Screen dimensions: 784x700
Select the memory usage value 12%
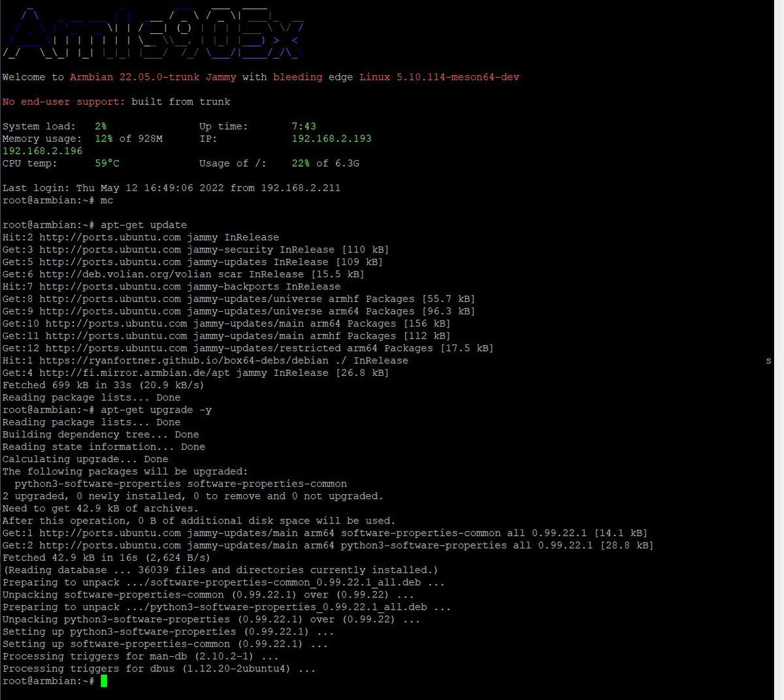tap(104, 139)
